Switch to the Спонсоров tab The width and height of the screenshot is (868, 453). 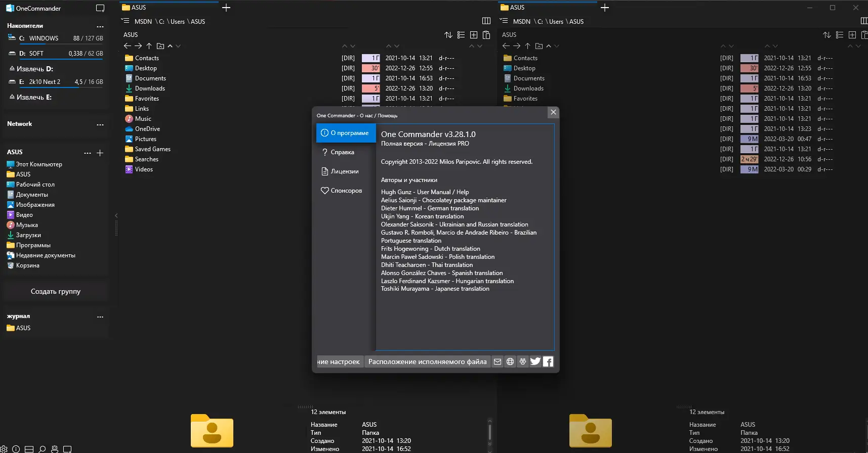pos(345,191)
